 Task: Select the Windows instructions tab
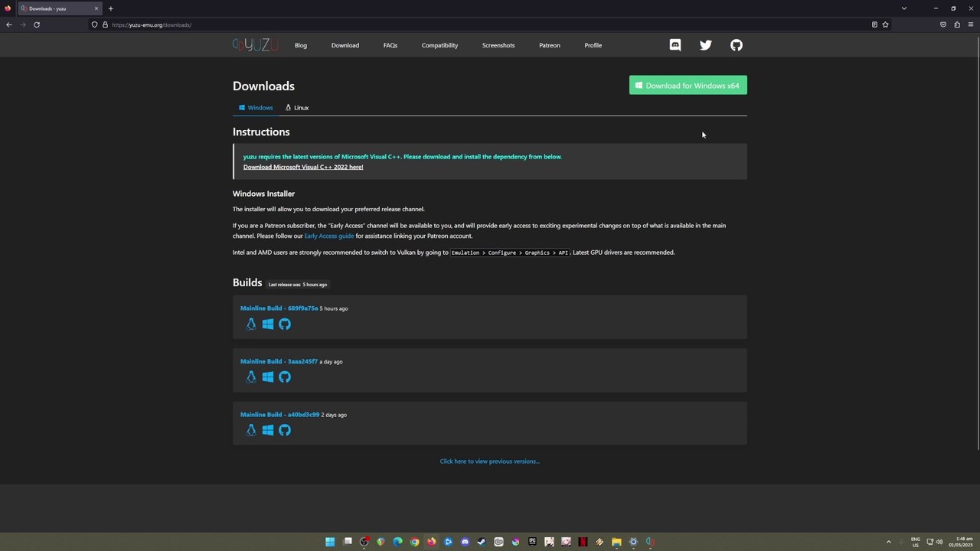256,108
